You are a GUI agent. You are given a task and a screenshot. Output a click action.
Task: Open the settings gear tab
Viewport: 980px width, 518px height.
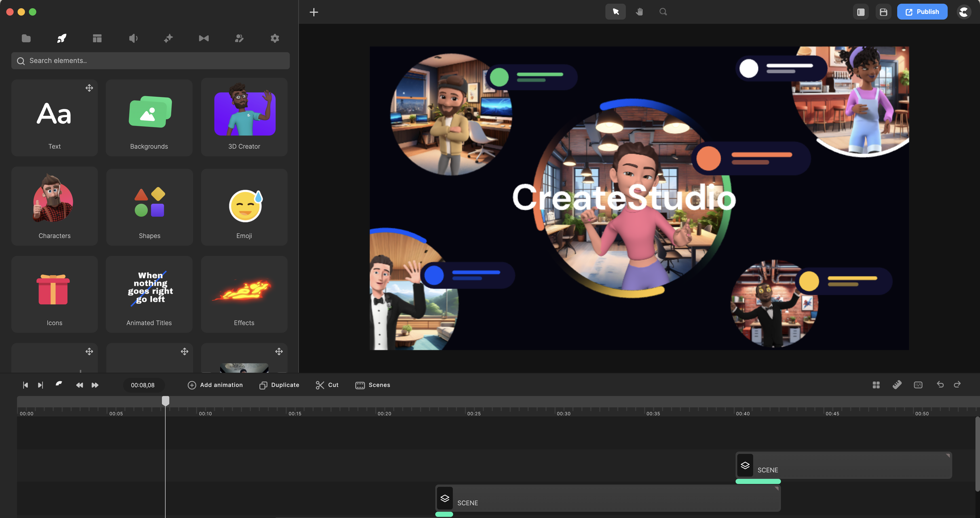point(275,38)
